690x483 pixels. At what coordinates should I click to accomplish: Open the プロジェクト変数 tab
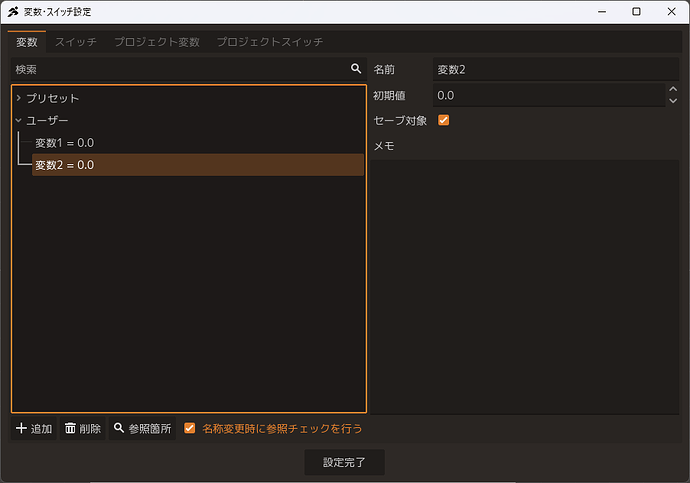157,42
